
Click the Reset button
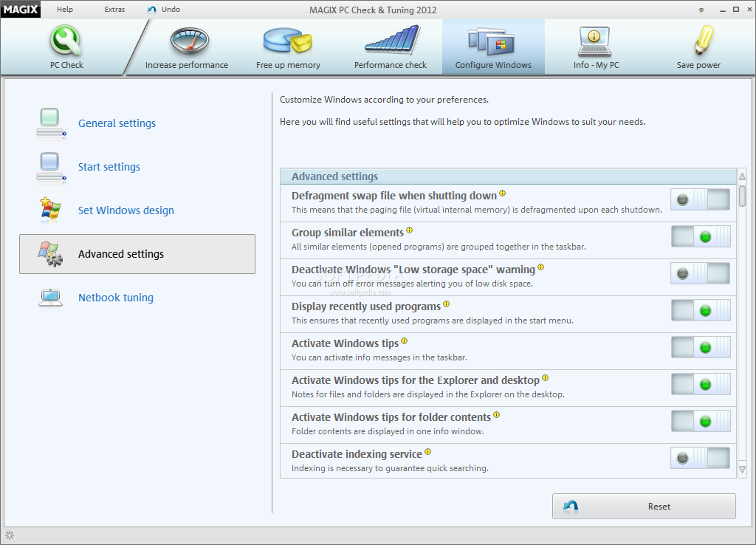click(x=644, y=506)
